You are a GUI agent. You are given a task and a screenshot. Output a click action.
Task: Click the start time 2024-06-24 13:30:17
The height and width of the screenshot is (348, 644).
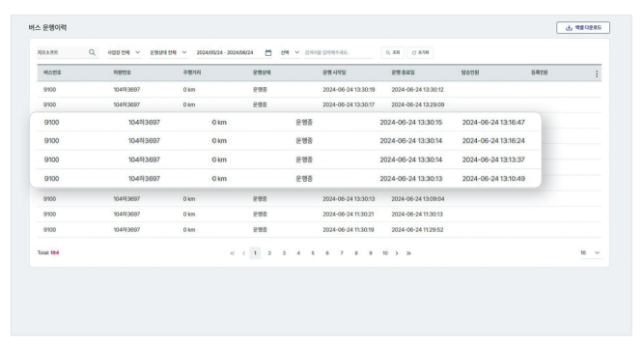pyautogui.click(x=349, y=104)
